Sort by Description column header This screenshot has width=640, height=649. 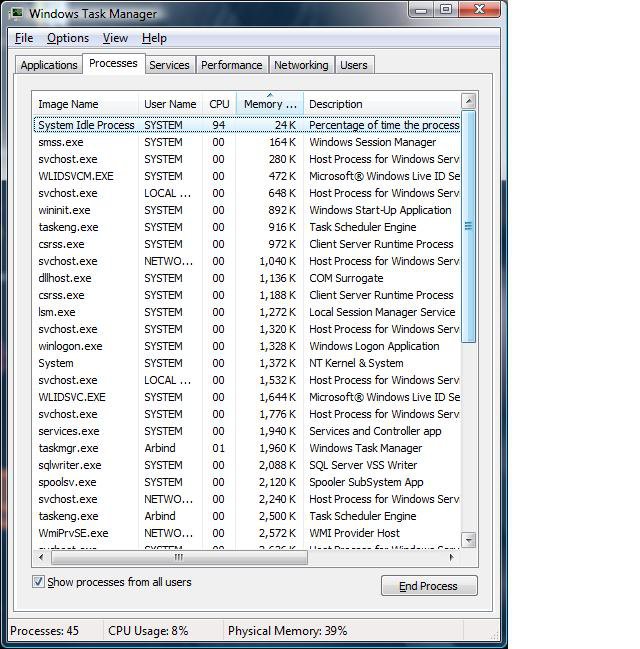click(x=382, y=104)
